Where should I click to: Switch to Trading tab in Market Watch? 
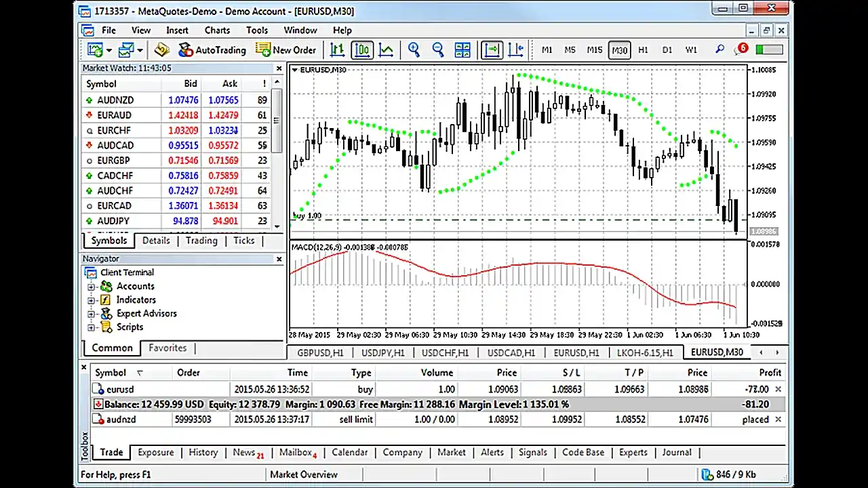click(201, 241)
